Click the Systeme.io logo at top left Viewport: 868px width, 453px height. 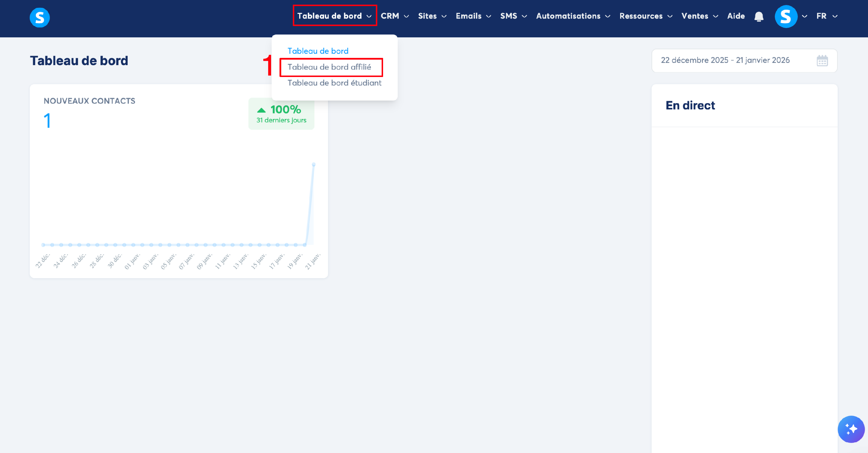[40, 17]
